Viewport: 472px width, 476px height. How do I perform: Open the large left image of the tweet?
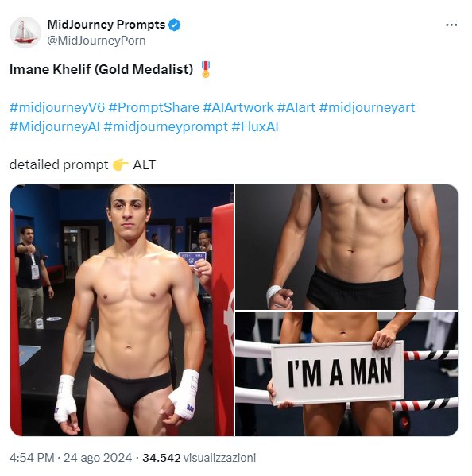click(122, 310)
